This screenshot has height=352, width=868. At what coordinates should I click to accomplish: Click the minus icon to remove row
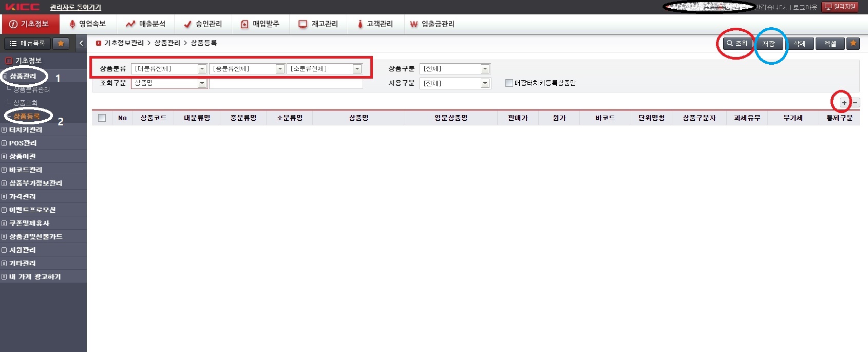(855, 103)
